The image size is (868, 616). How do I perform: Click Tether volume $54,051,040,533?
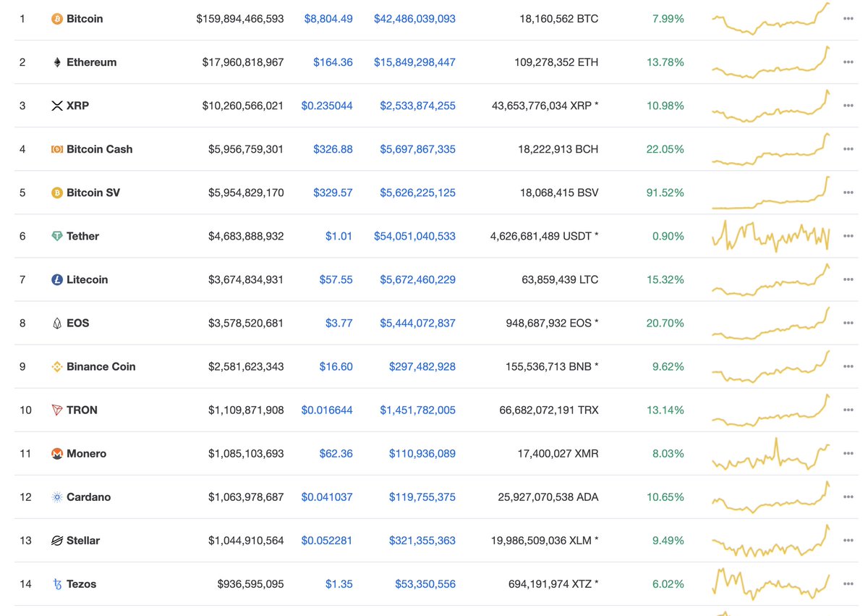414,236
